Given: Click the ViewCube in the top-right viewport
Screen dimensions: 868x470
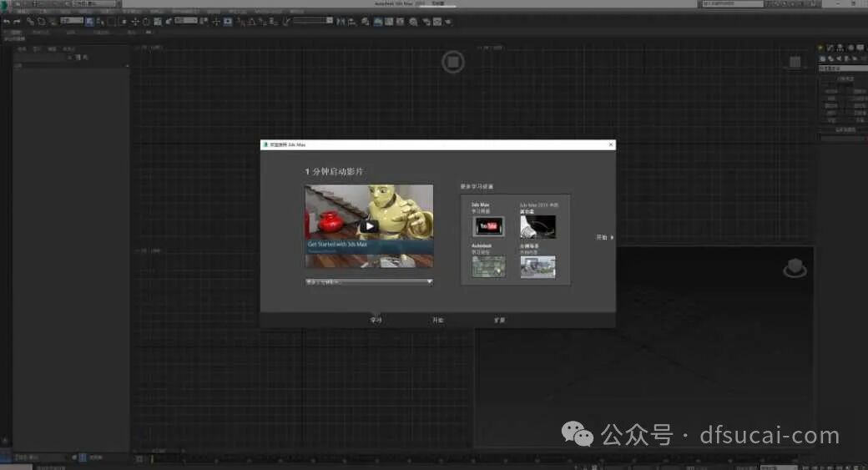Looking at the screenshot, I should click(795, 62).
